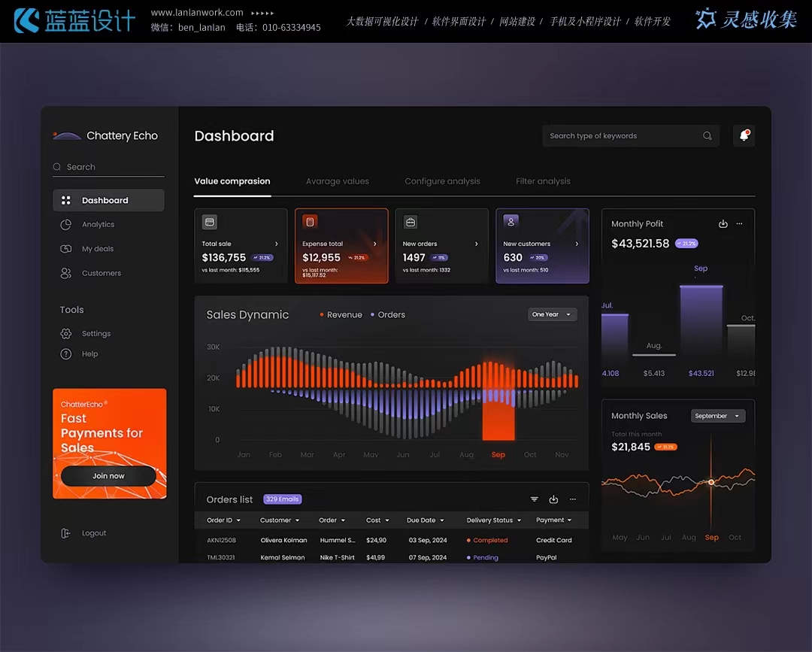Sort by Delivery Status column dropdown
Viewport: 812px width, 652px height.
pyautogui.click(x=493, y=520)
